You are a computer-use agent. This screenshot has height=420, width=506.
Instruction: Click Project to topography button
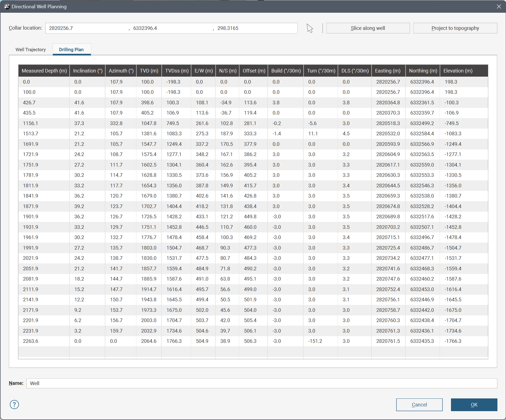(455, 28)
